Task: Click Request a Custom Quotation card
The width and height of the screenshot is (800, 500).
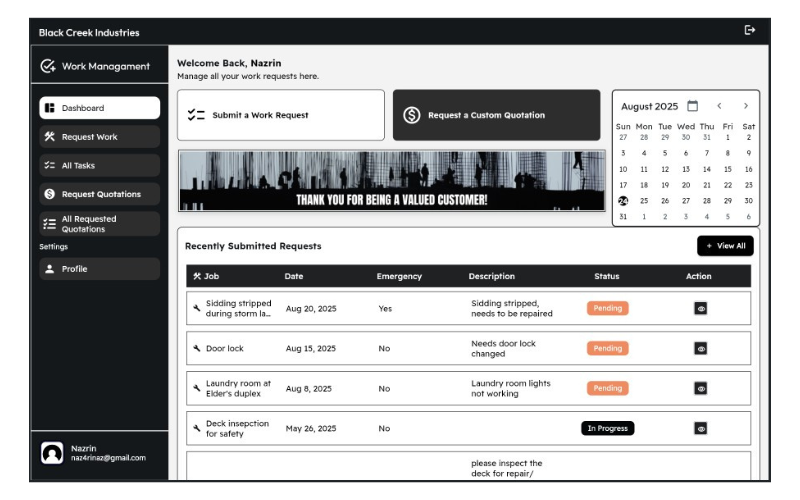Action: (496, 115)
